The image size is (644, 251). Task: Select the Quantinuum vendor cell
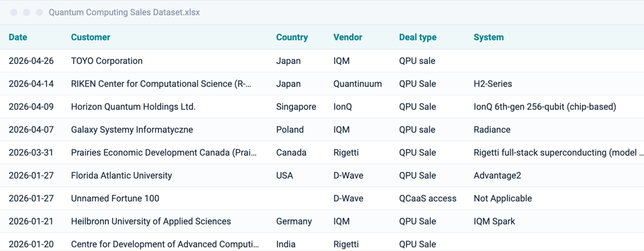point(357,84)
